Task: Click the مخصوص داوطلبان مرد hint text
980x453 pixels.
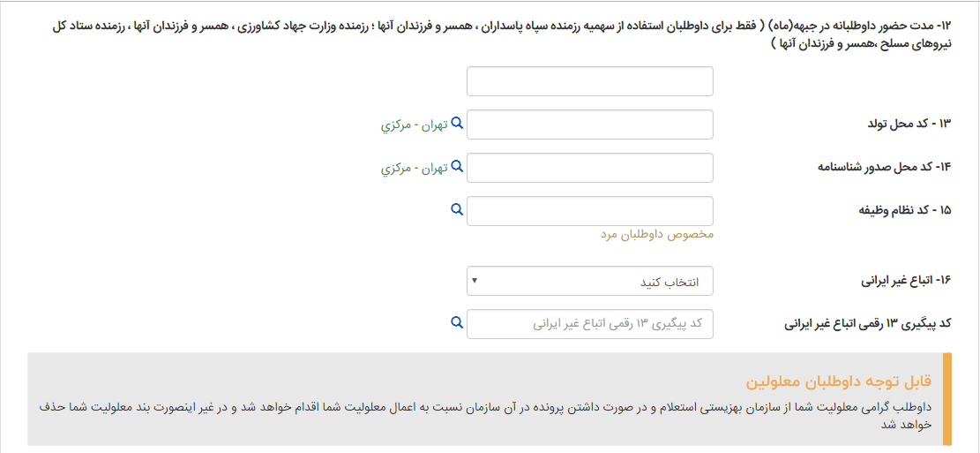Action: [657, 234]
